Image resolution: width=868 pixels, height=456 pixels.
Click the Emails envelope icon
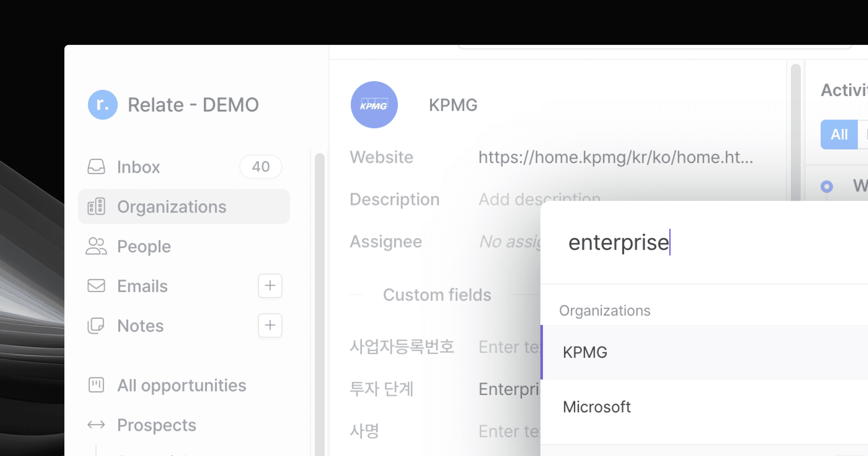tap(96, 286)
